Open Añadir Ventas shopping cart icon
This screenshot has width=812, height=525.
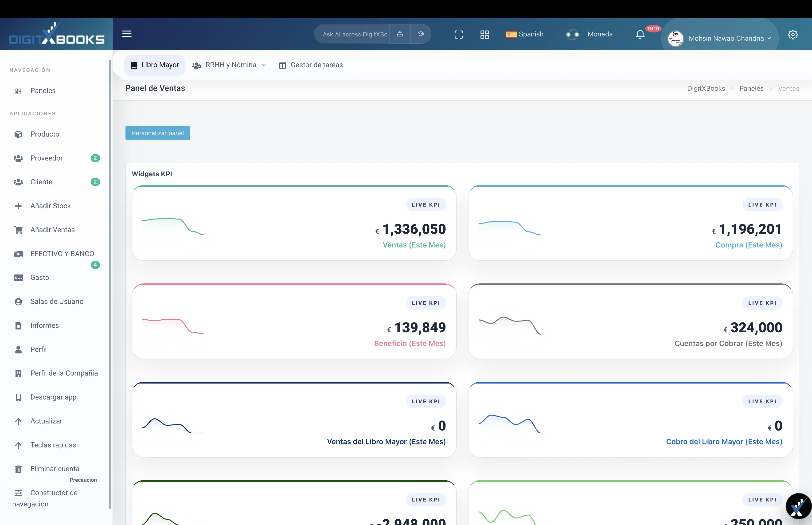18,230
